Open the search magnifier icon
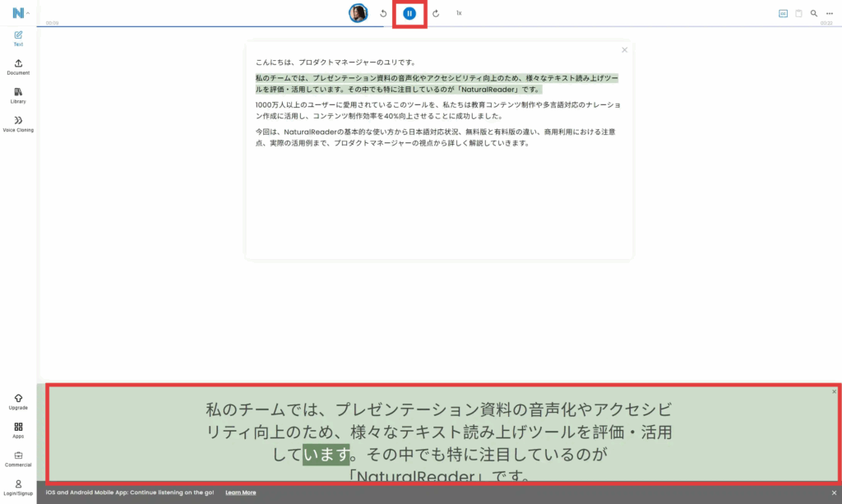 [x=814, y=13]
